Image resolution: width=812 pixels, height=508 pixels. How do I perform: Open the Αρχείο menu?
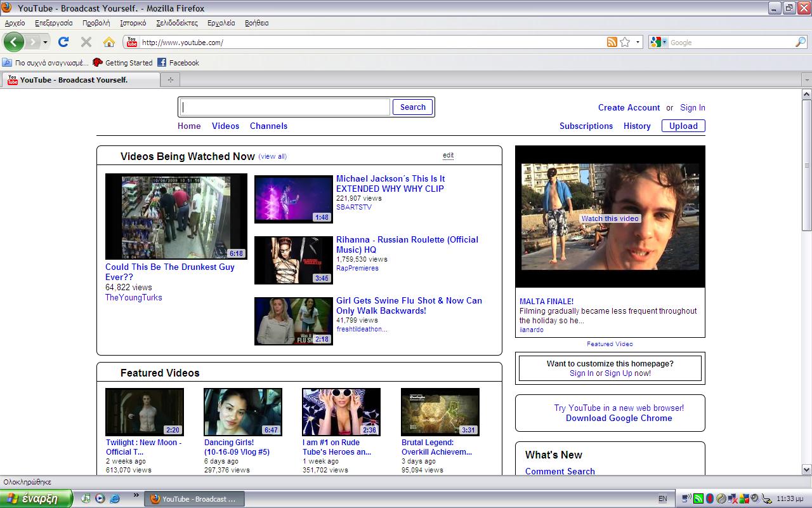(15, 23)
